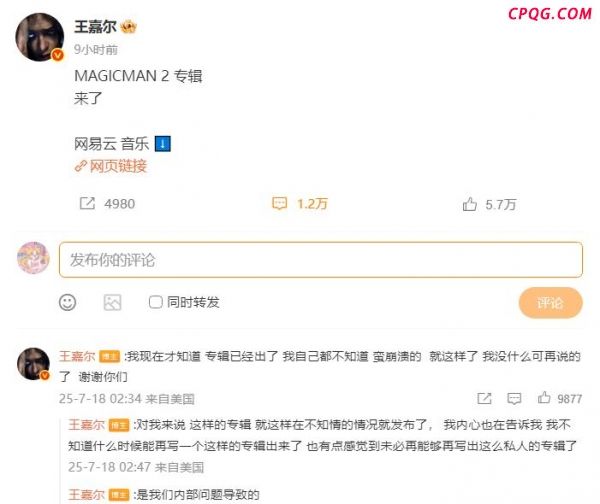Attach an image using the picture icon
The height and width of the screenshot is (504, 600).
(x=112, y=302)
